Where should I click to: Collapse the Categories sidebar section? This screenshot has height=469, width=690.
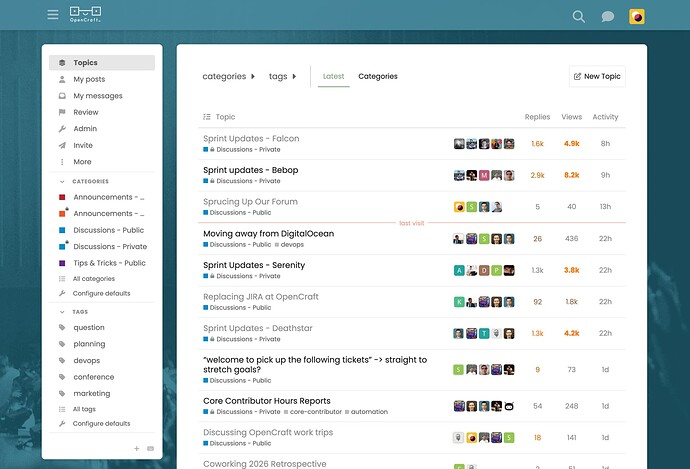tap(62, 181)
